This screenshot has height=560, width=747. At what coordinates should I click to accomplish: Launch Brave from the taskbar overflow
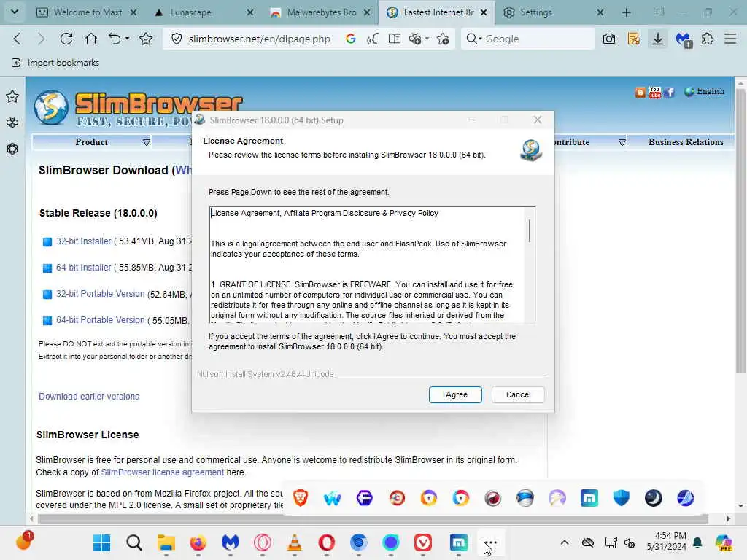coord(301,498)
